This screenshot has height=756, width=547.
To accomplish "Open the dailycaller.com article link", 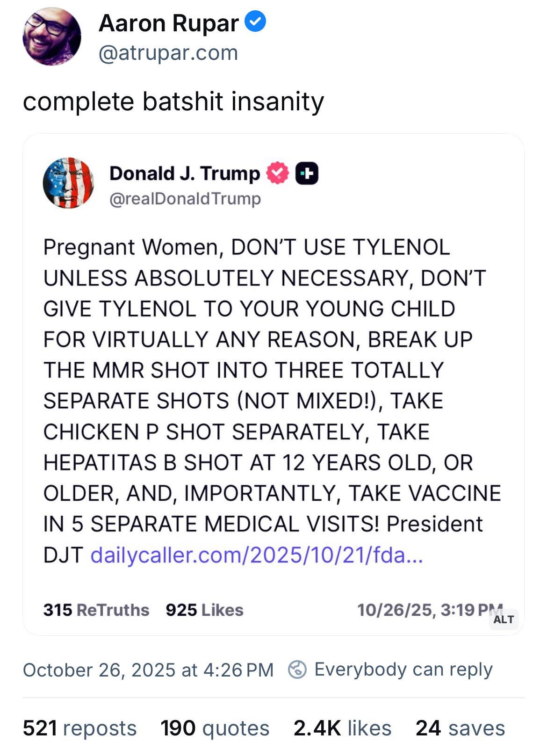I will coord(257,555).
